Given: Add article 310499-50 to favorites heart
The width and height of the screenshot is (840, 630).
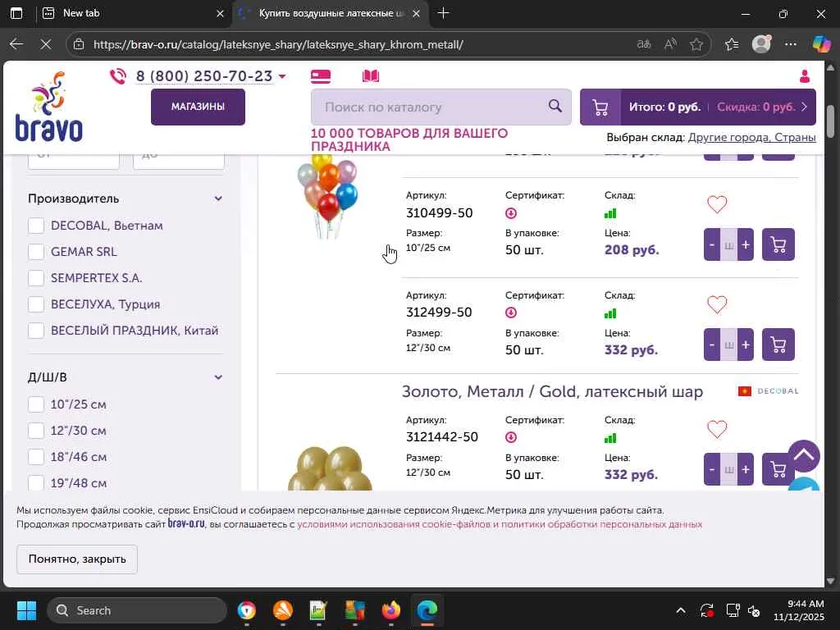Looking at the screenshot, I should tap(717, 204).
